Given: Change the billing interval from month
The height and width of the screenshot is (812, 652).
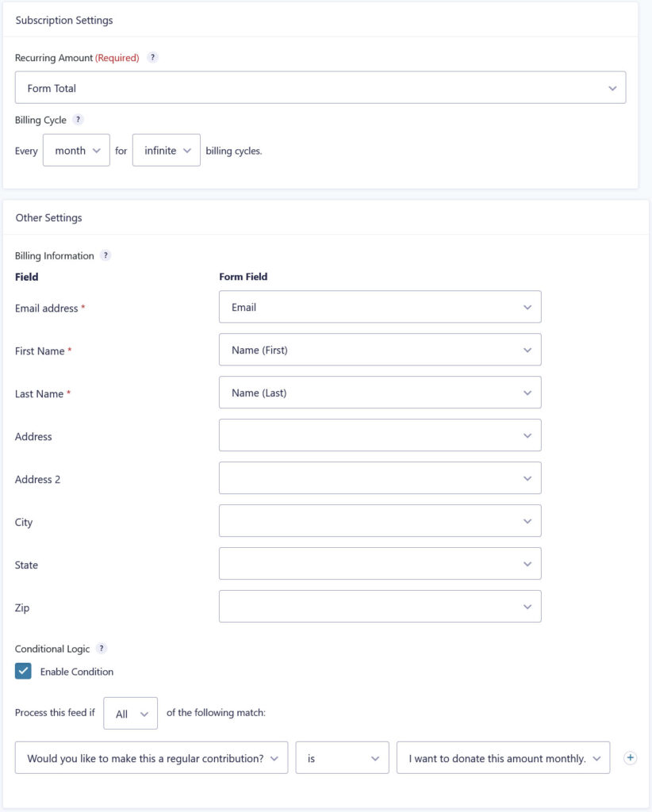Looking at the screenshot, I should tap(76, 150).
